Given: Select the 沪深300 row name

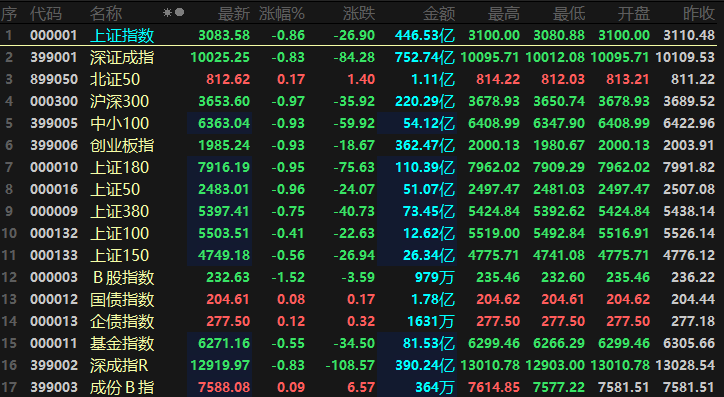Looking at the screenshot, I should (x=120, y=101).
